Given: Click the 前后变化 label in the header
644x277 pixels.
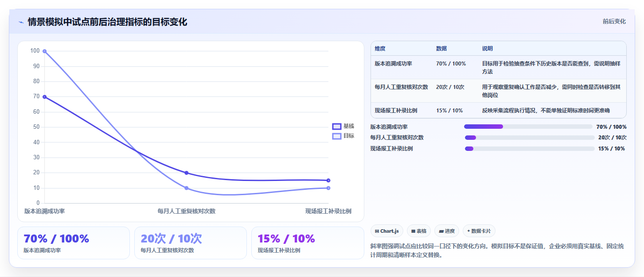Looking at the screenshot, I should (614, 21).
